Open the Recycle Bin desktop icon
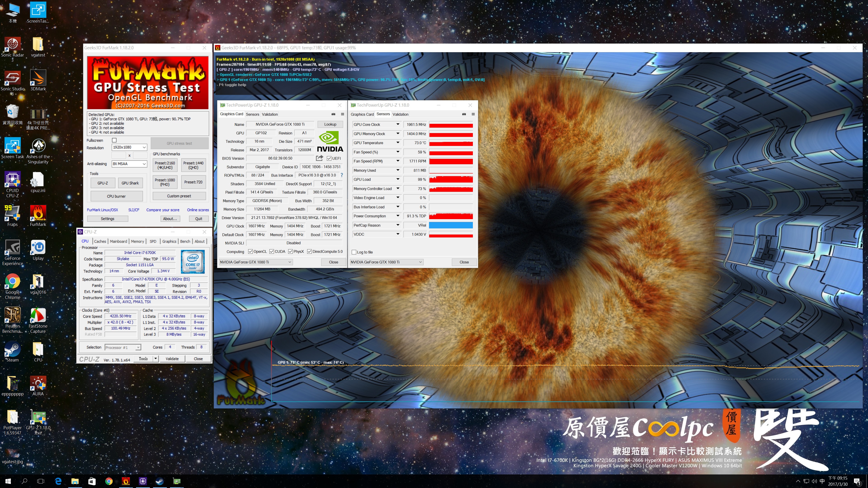868x488 pixels. pyautogui.click(x=12, y=115)
